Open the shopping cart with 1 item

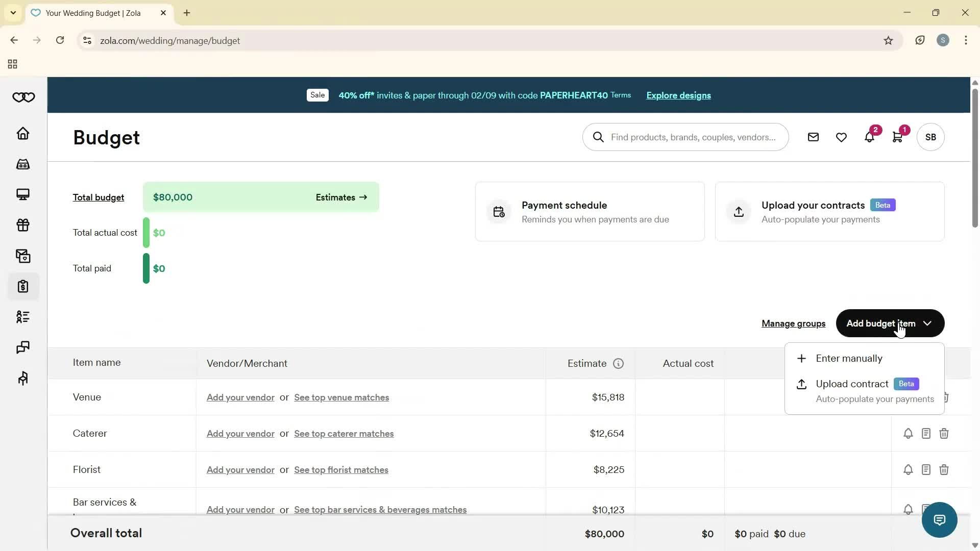click(898, 137)
